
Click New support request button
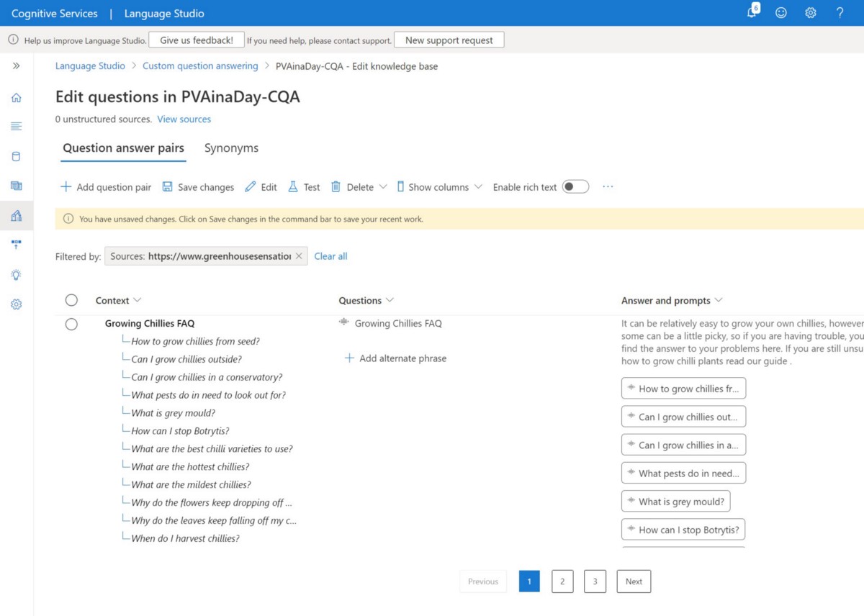(449, 40)
